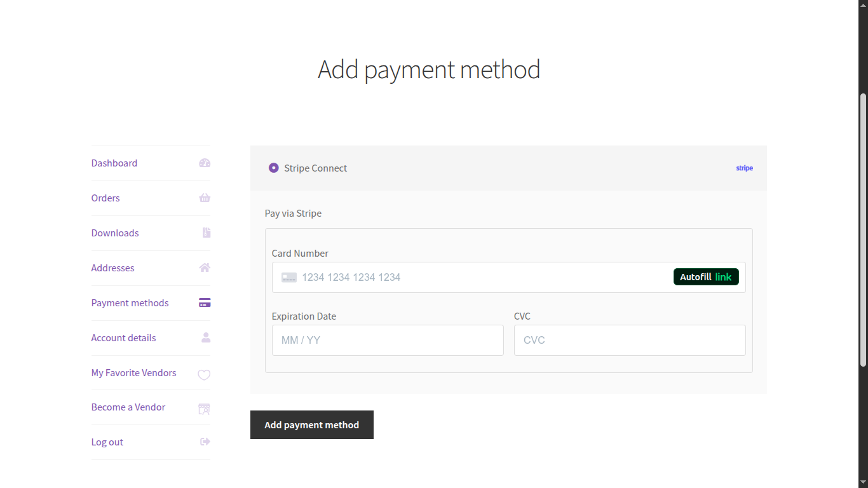Select the Stripe Connect radio button
The image size is (868, 488).
click(274, 168)
